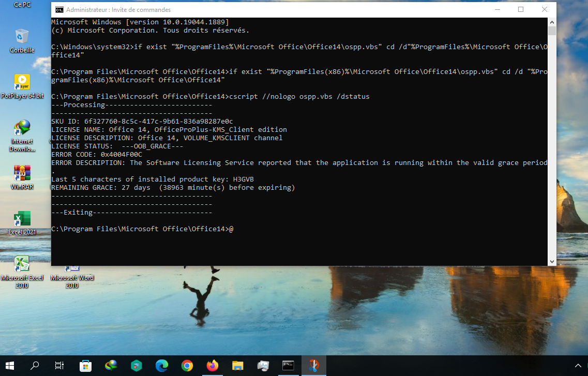Open File Explorer from the taskbar

tap(238, 366)
